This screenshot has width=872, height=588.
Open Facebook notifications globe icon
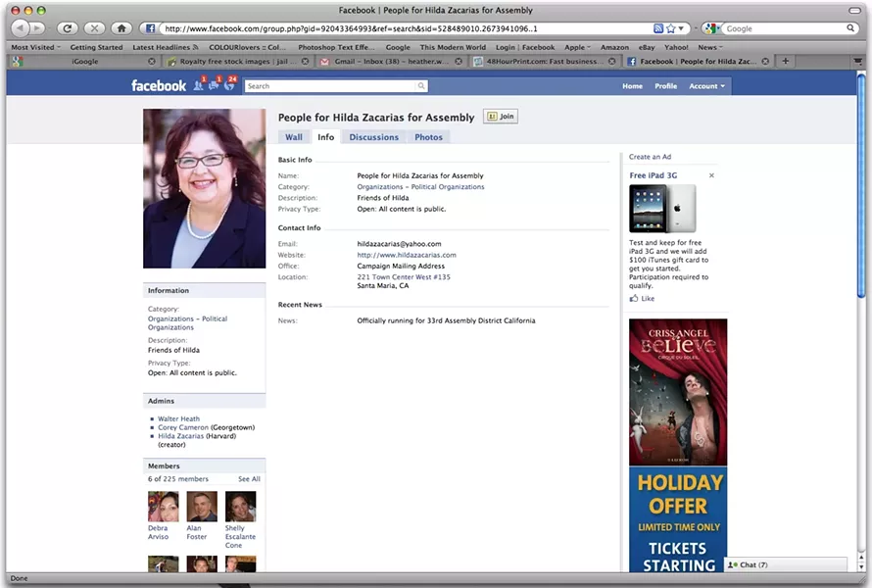tap(229, 84)
